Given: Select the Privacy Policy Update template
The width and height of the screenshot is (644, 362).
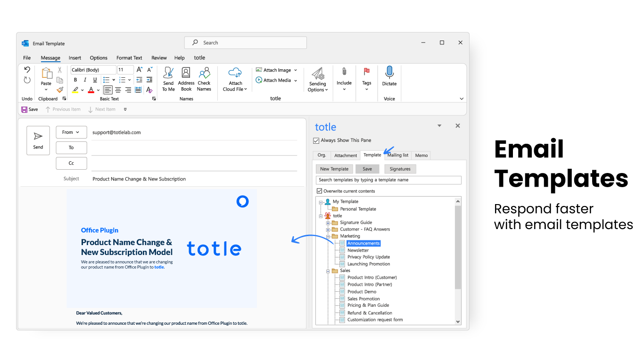Looking at the screenshot, I should (369, 257).
